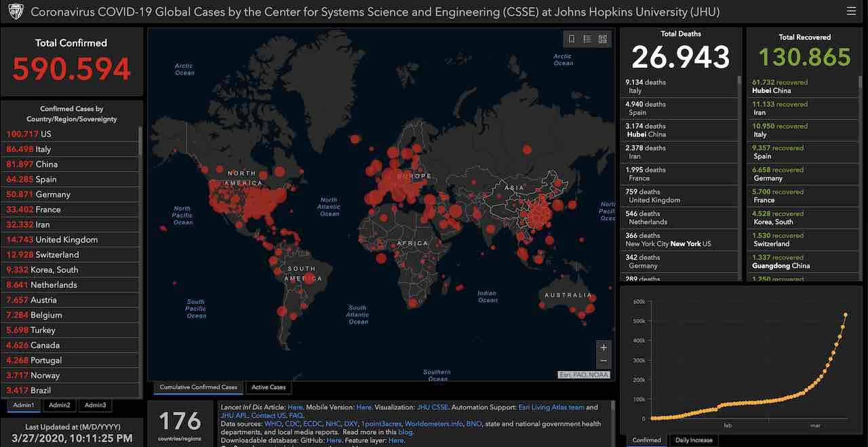
Task: Select Italy row with 86.498 cases
Action: click(x=71, y=149)
